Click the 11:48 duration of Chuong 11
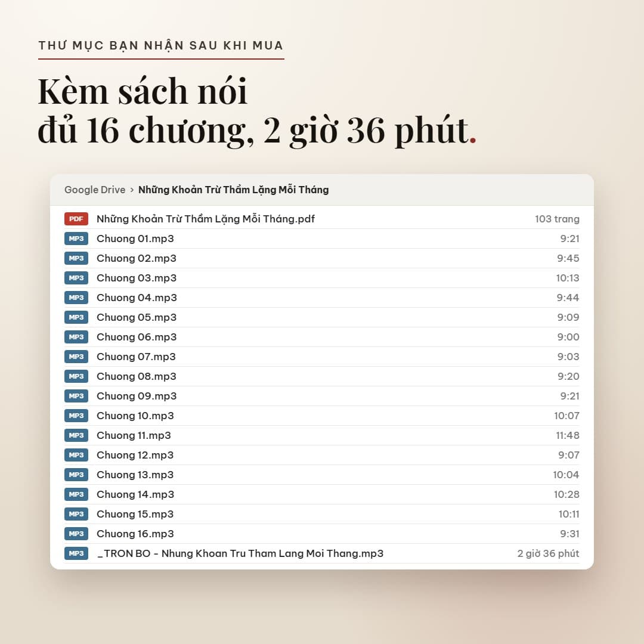 click(568, 436)
